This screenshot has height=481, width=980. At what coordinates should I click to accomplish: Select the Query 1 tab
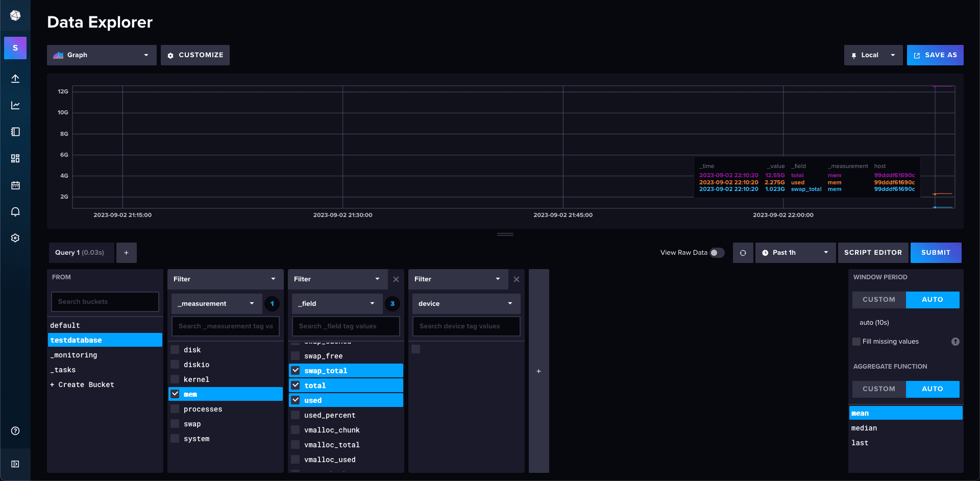pyautogui.click(x=80, y=253)
